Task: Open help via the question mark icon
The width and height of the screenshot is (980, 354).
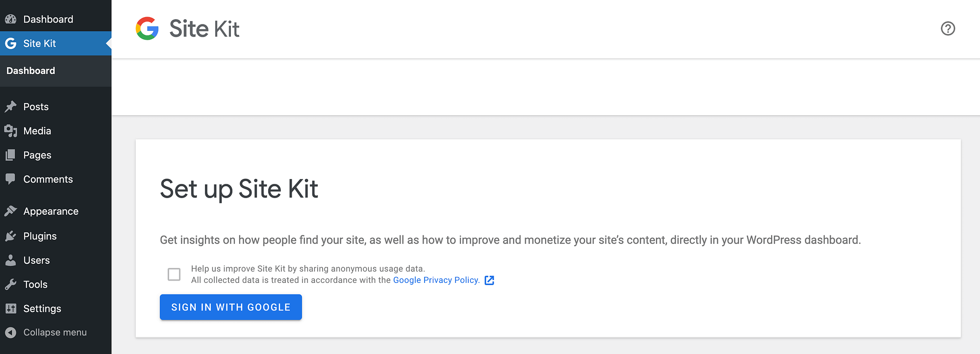Action: click(x=948, y=28)
